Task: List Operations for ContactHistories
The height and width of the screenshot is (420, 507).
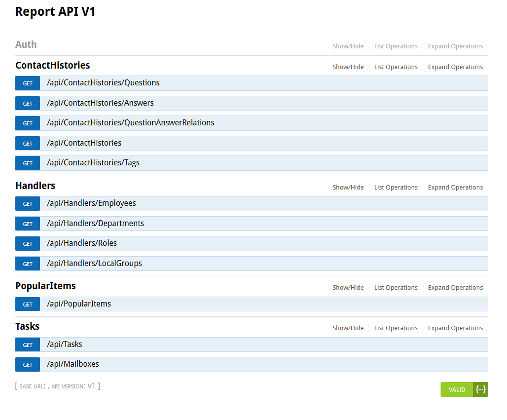Action: 396,67
